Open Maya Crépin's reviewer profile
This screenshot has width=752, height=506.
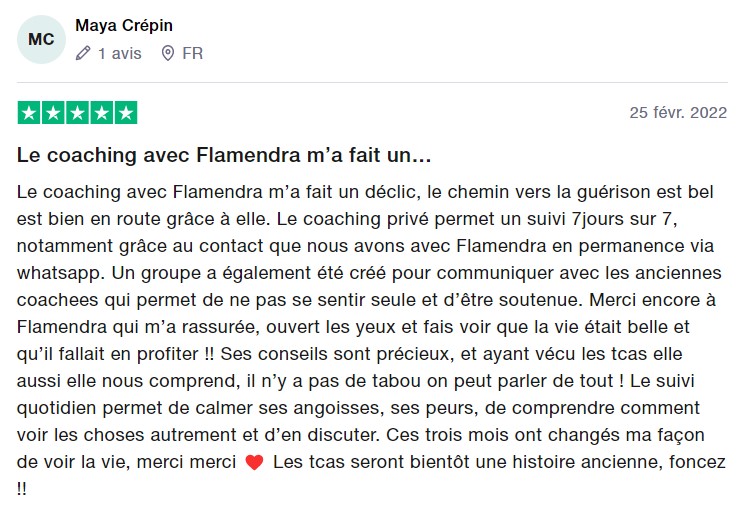point(131,25)
